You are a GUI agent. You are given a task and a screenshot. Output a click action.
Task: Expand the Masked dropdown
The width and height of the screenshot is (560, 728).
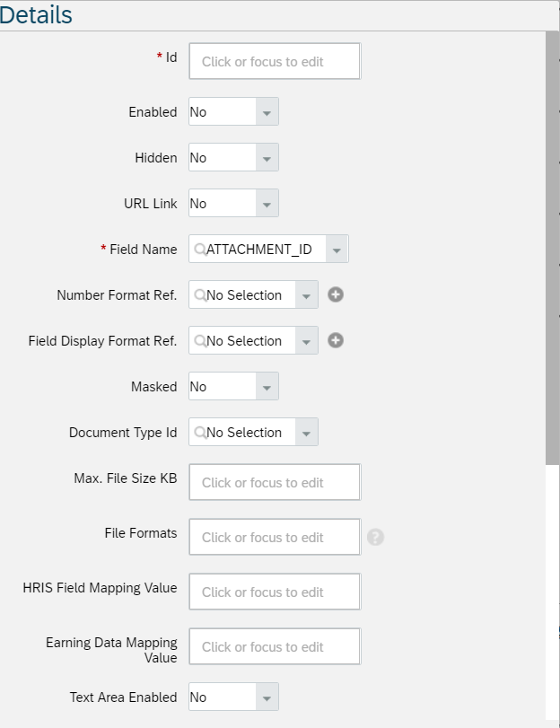coord(267,386)
